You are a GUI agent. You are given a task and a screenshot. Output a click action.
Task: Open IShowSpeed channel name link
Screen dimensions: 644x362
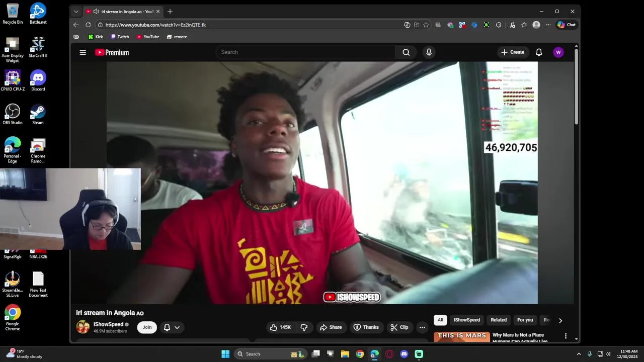[109, 324]
